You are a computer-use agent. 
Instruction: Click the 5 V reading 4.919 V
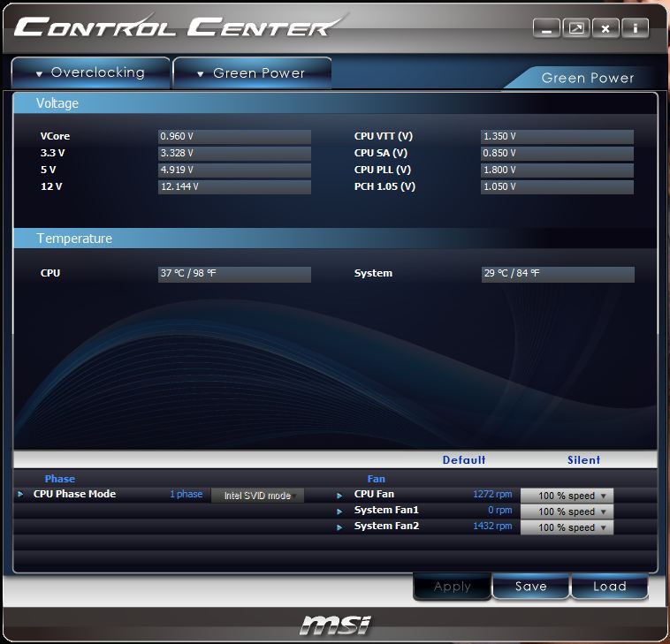click(x=234, y=170)
